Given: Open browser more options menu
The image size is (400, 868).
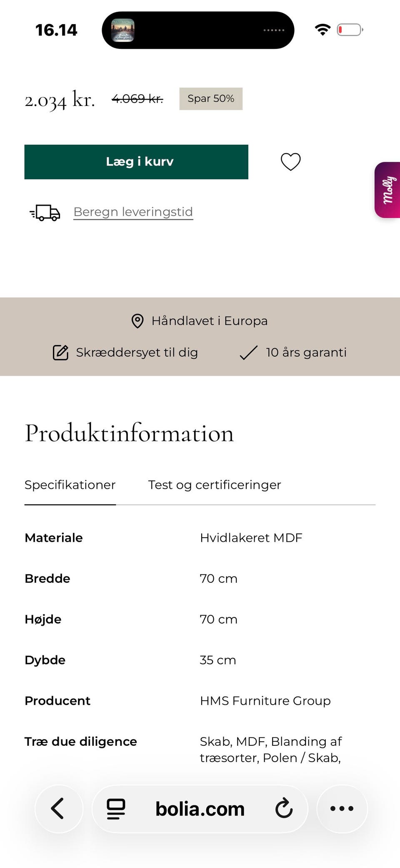Looking at the screenshot, I should [x=342, y=808].
